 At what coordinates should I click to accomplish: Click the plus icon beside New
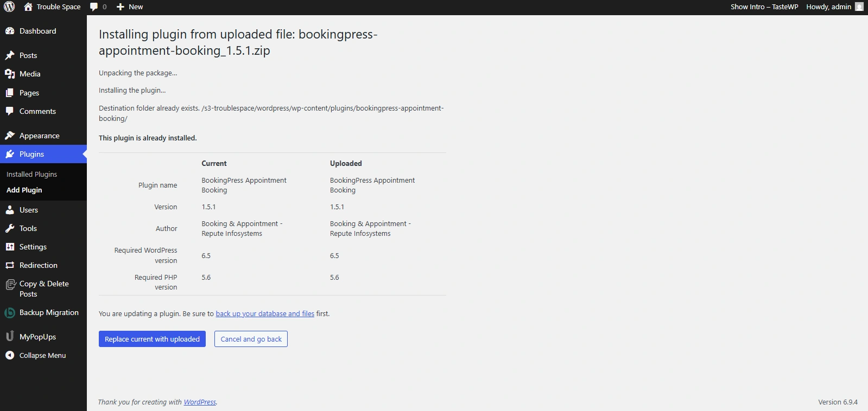click(x=121, y=7)
